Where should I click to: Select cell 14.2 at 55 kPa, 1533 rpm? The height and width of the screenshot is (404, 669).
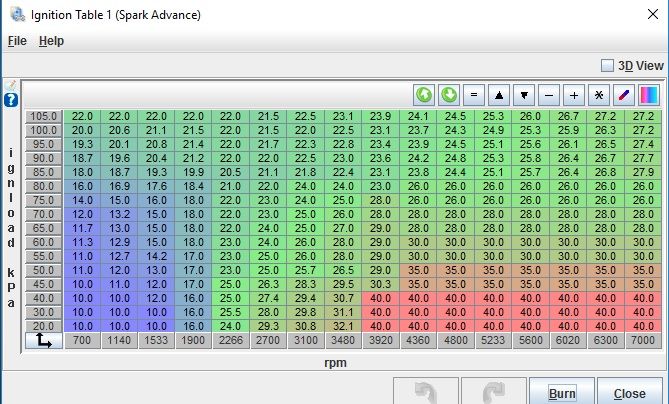coord(156,256)
